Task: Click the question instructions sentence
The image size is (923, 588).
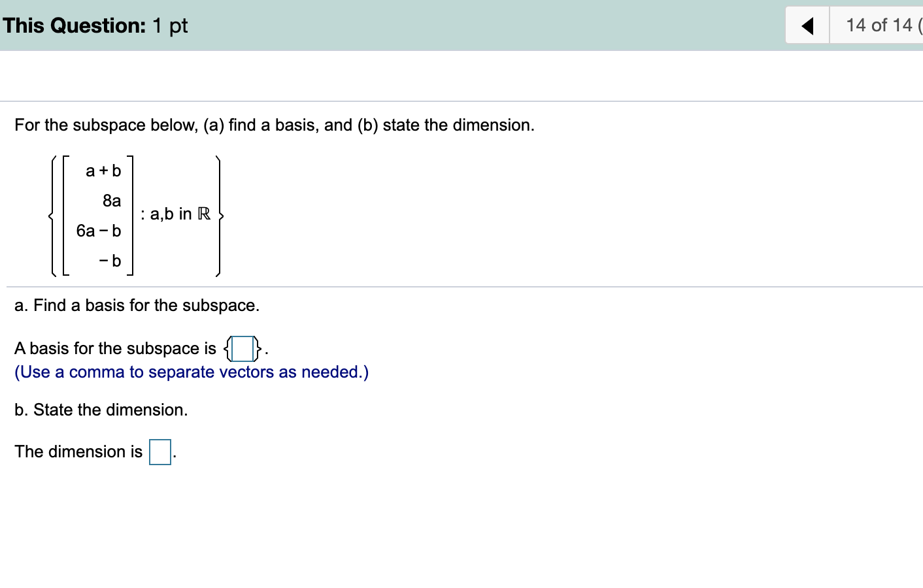Action: (275, 125)
